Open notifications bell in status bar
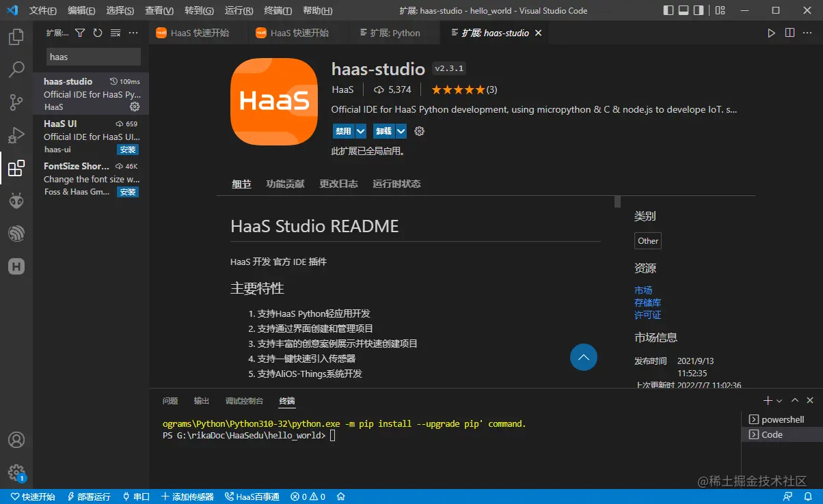Viewport: 823px width, 504px height. [x=808, y=496]
